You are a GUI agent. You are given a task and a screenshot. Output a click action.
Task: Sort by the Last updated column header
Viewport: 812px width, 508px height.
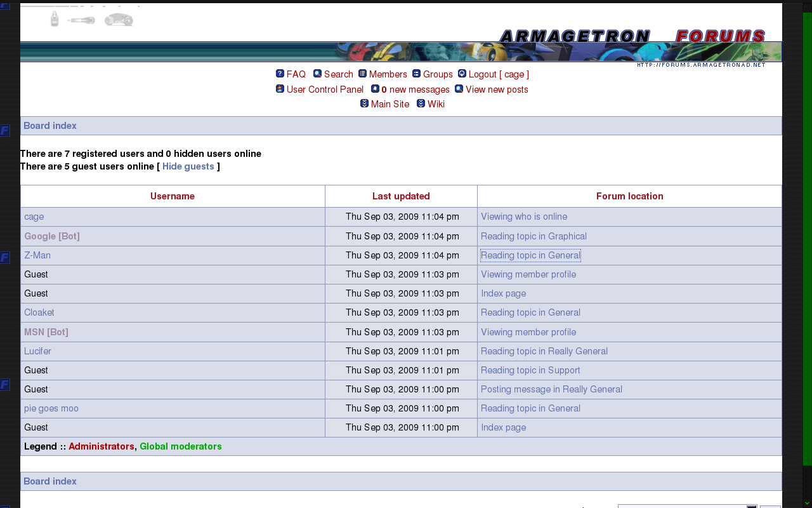coord(401,196)
